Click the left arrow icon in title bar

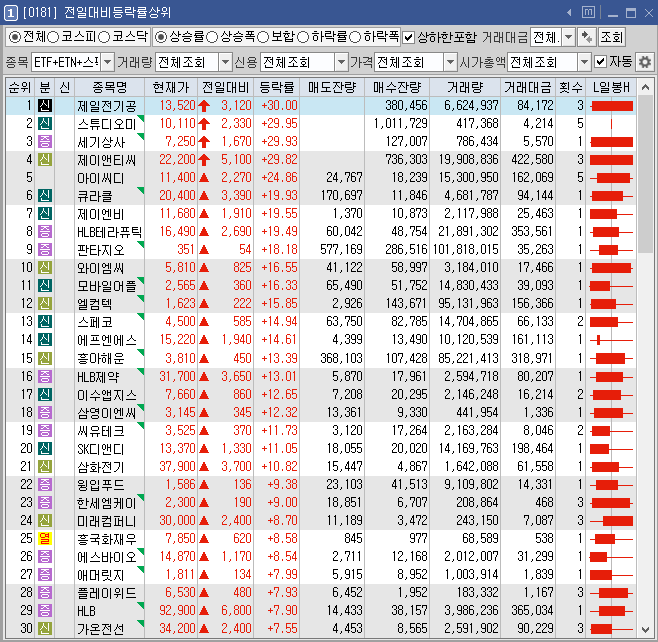569,13
